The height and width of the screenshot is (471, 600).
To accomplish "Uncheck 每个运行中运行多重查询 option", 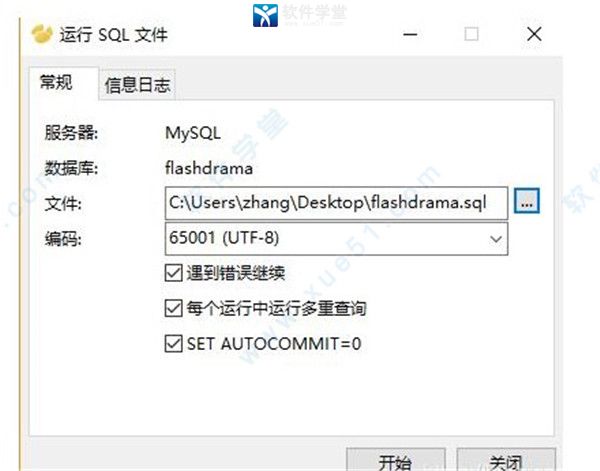I will pyautogui.click(x=173, y=308).
